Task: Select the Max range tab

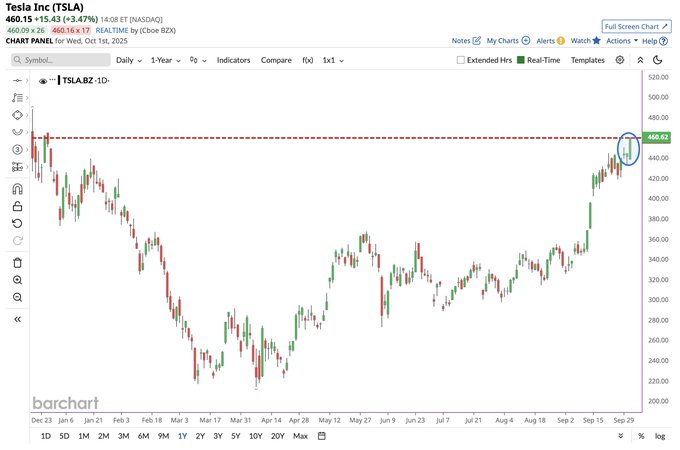Action: [x=301, y=436]
